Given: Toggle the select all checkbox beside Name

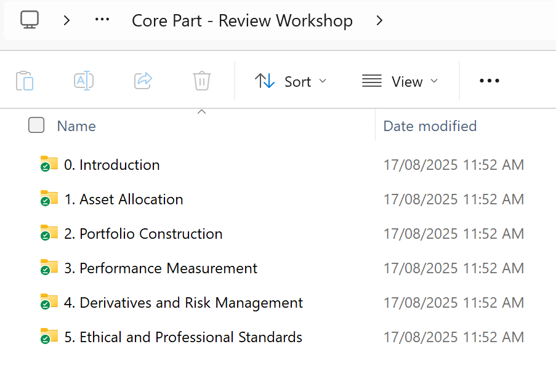Looking at the screenshot, I should click(36, 126).
